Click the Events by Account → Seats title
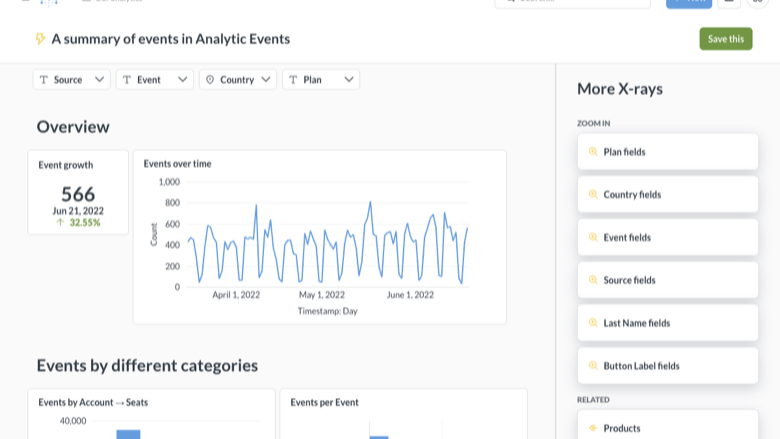The image size is (780, 439). point(93,402)
